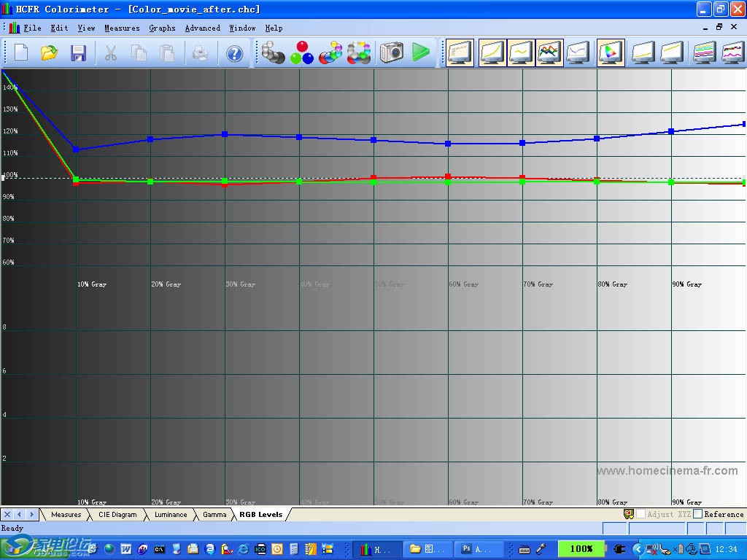Image resolution: width=747 pixels, height=560 pixels.
Task: Open a file with the folder icon
Action: point(49,53)
